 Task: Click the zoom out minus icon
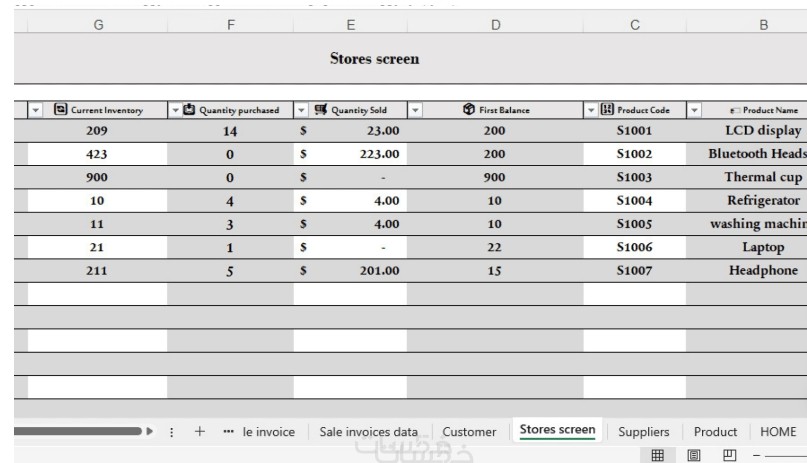759,455
